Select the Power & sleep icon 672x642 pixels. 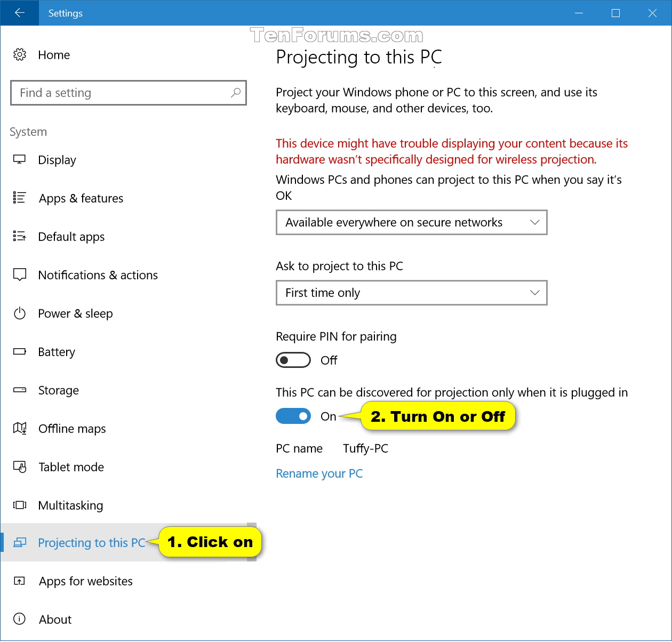point(20,313)
